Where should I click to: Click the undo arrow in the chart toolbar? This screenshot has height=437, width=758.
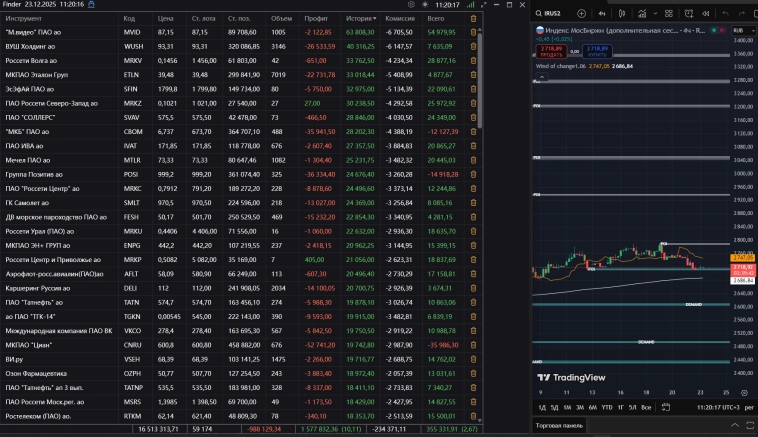725,14
